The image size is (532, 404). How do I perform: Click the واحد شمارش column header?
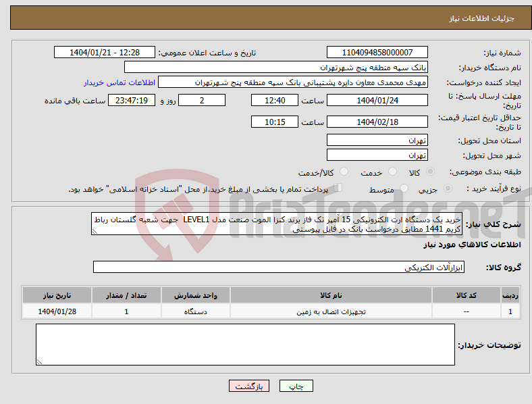pyautogui.click(x=196, y=295)
